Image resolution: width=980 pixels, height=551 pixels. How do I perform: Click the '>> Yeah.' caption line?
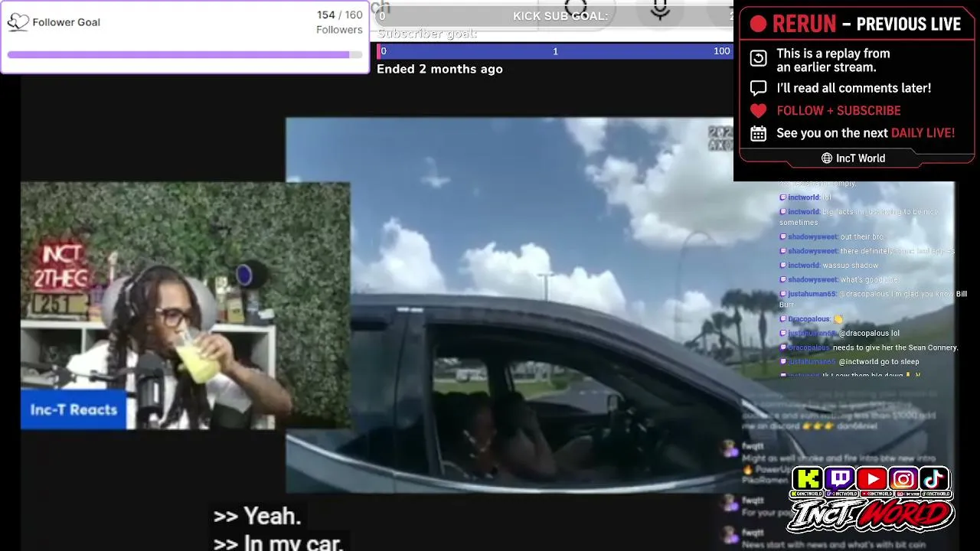pos(257,517)
